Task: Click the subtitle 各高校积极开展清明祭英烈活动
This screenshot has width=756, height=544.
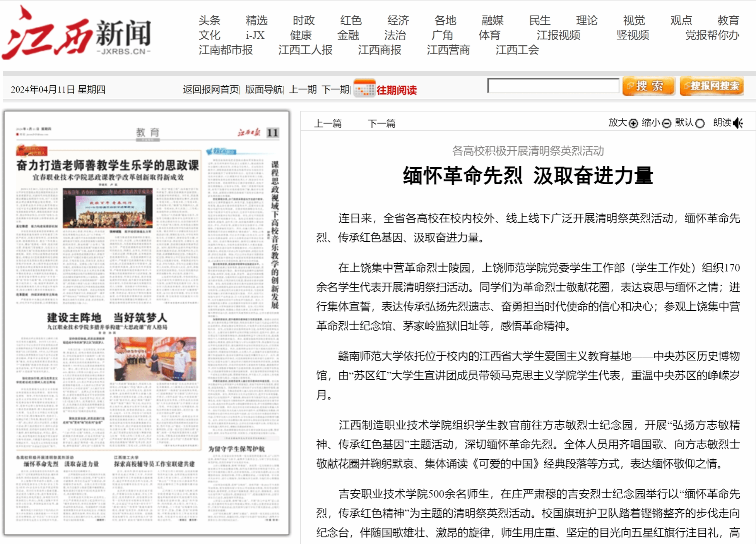Action: tap(528, 151)
